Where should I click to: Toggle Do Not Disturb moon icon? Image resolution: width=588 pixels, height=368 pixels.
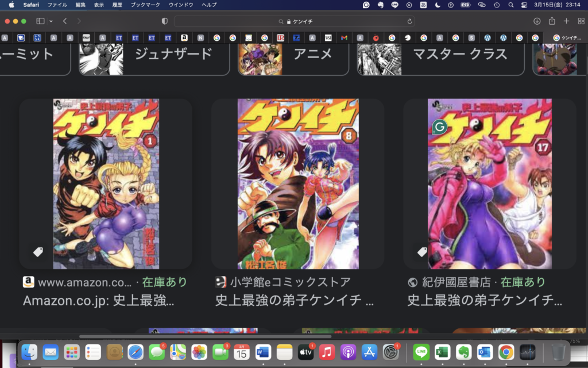[x=436, y=5]
